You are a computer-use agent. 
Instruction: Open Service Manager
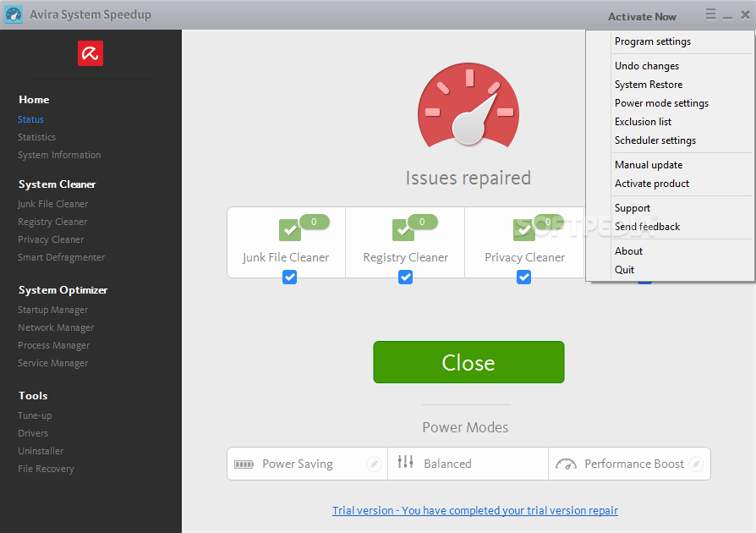pyautogui.click(x=53, y=363)
